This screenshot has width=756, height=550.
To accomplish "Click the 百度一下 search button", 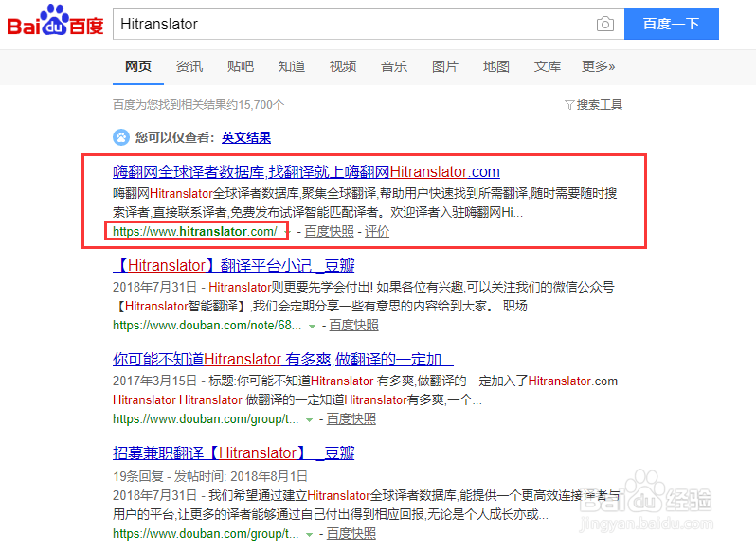I will pos(671,24).
